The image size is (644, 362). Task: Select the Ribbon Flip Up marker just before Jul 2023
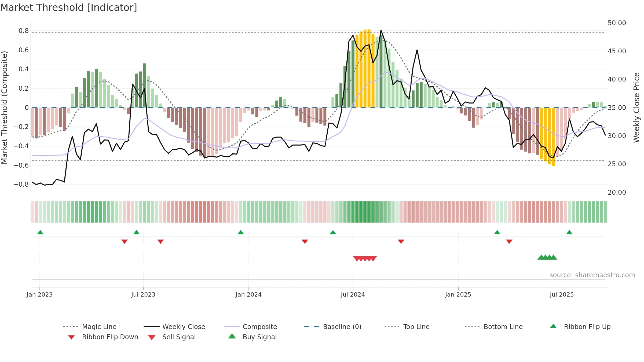point(136,232)
